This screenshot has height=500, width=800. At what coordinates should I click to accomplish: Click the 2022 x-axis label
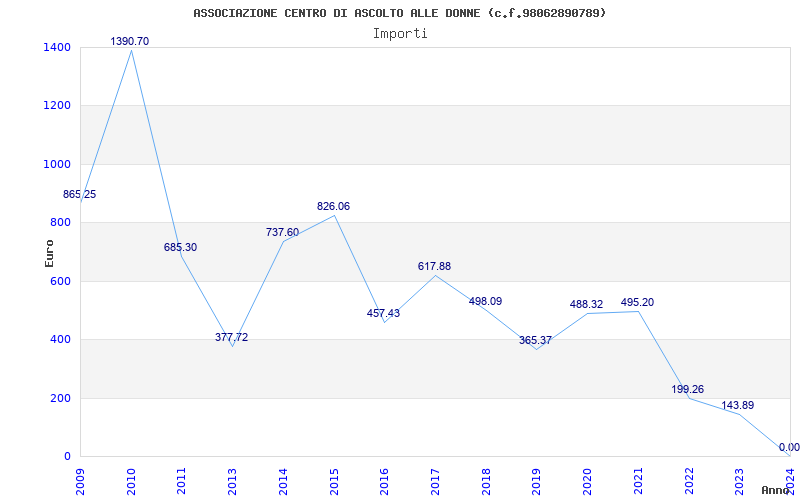click(x=688, y=482)
